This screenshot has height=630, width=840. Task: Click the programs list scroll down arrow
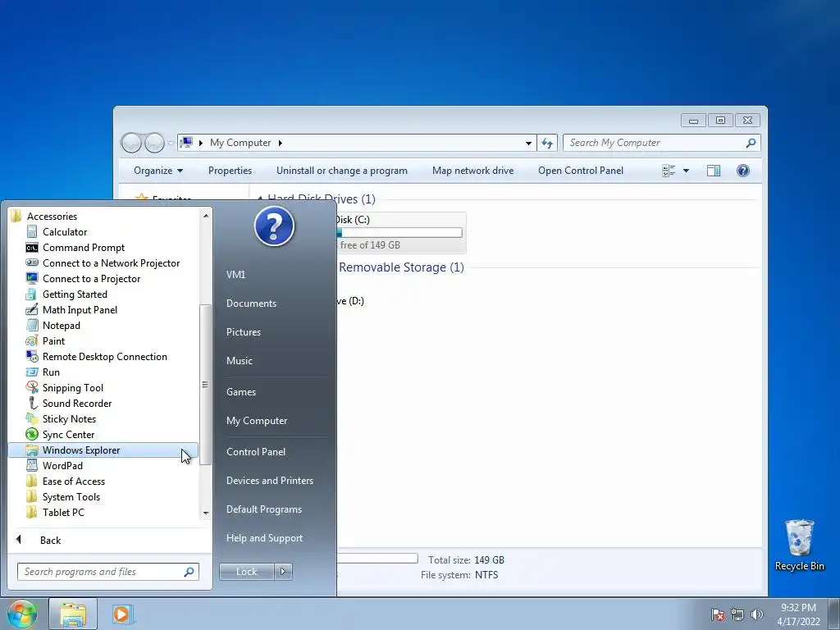[x=206, y=514]
